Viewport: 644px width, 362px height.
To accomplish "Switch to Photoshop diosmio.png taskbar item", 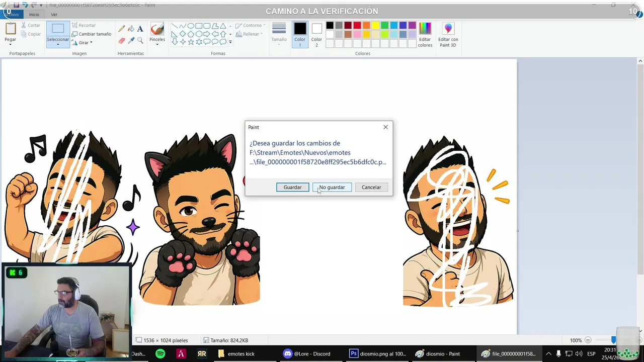I will (x=377, y=353).
